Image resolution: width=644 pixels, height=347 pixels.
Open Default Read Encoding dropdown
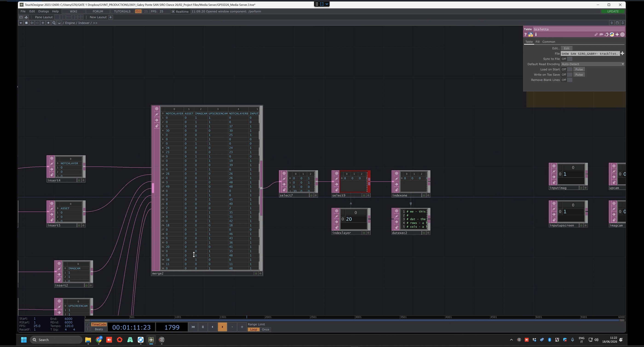click(x=592, y=64)
